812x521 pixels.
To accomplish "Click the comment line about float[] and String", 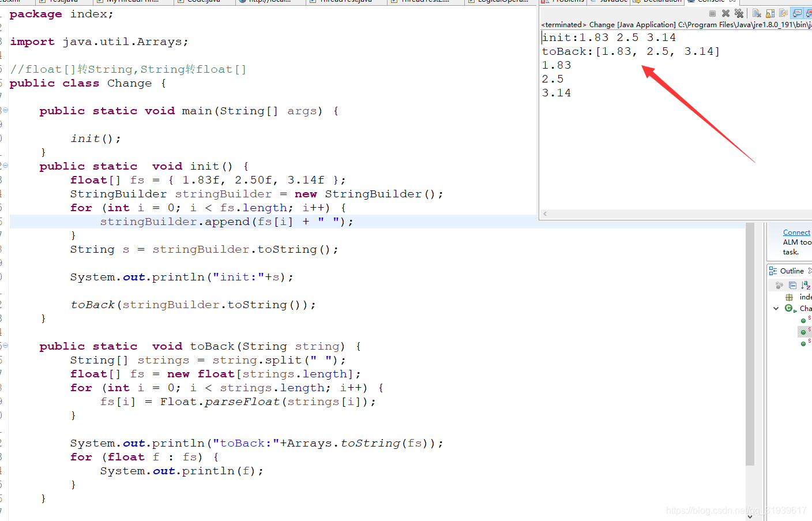I will pyautogui.click(x=128, y=69).
